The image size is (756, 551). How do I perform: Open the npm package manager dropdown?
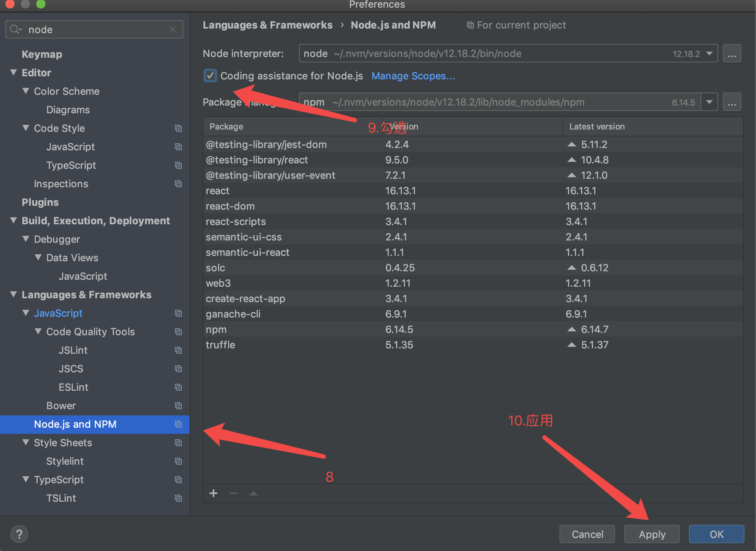pos(709,102)
